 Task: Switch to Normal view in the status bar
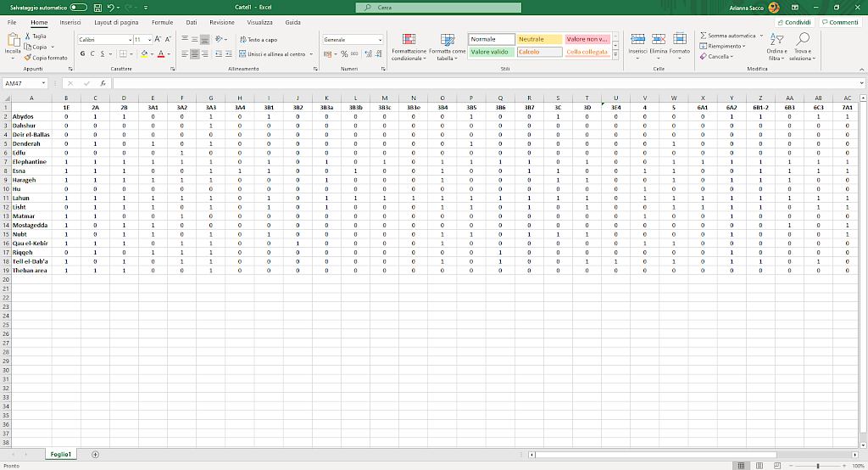tap(741, 466)
